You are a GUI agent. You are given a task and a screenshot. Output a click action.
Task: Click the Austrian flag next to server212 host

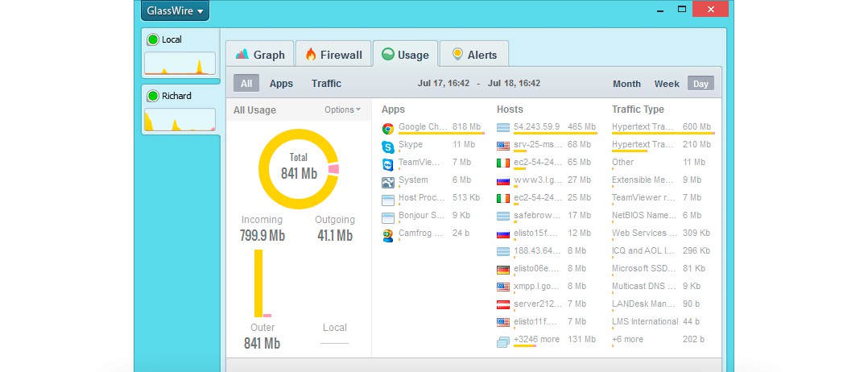coord(503,305)
